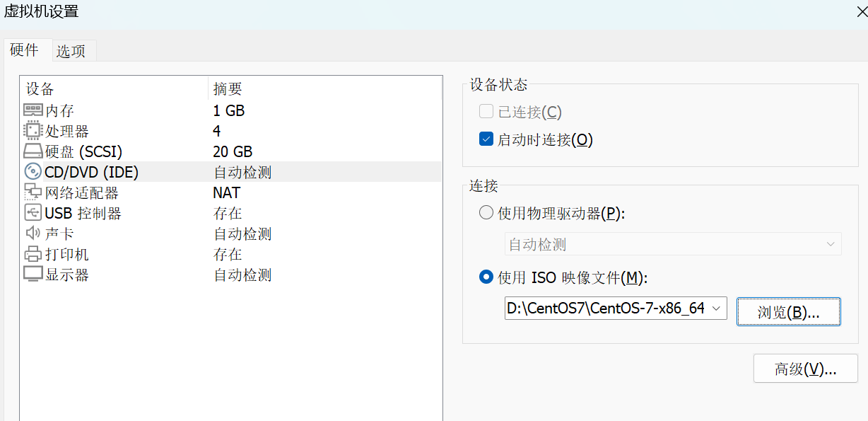Open 高级(V)... advanced settings button

[x=805, y=369]
